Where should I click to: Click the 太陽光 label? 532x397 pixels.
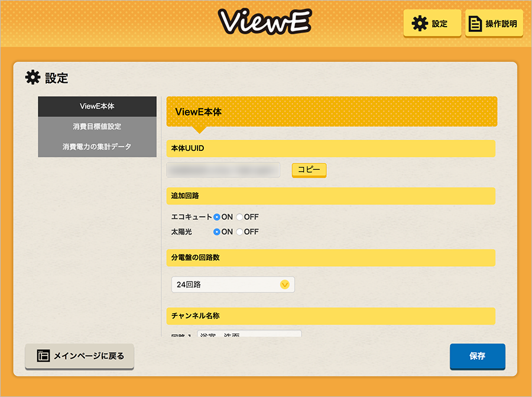pyautogui.click(x=181, y=231)
